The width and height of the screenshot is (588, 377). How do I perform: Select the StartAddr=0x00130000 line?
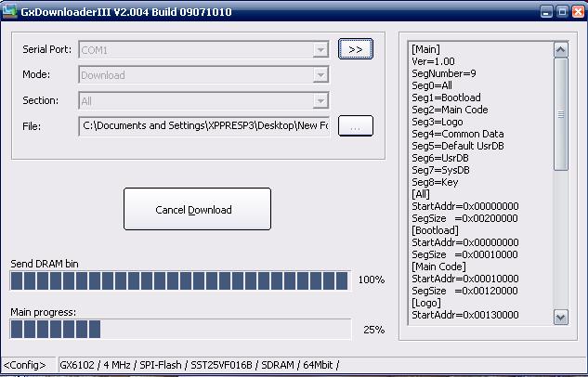pyautogui.click(x=465, y=315)
